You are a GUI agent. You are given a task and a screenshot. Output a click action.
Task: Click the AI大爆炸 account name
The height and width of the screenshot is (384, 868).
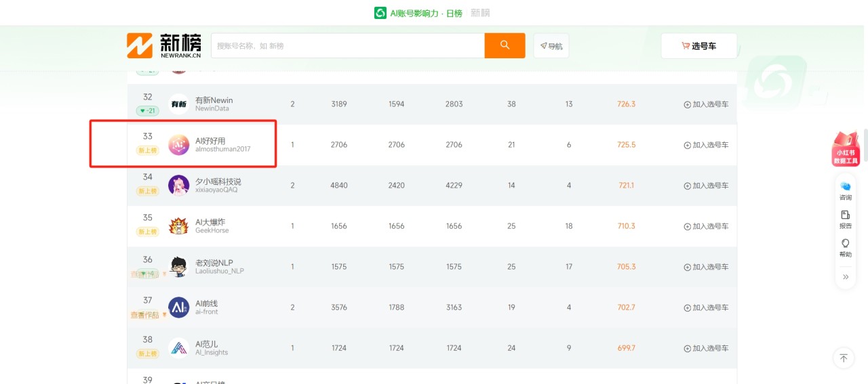pos(210,222)
